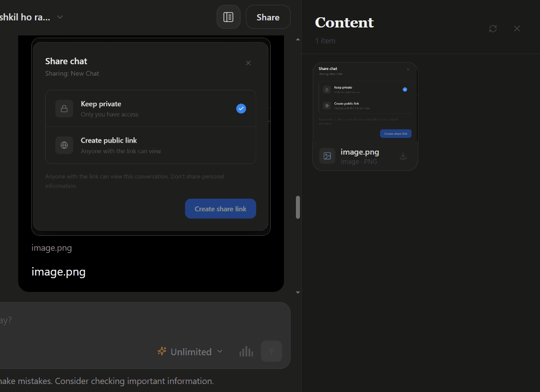Click the Share button in header

(268, 17)
